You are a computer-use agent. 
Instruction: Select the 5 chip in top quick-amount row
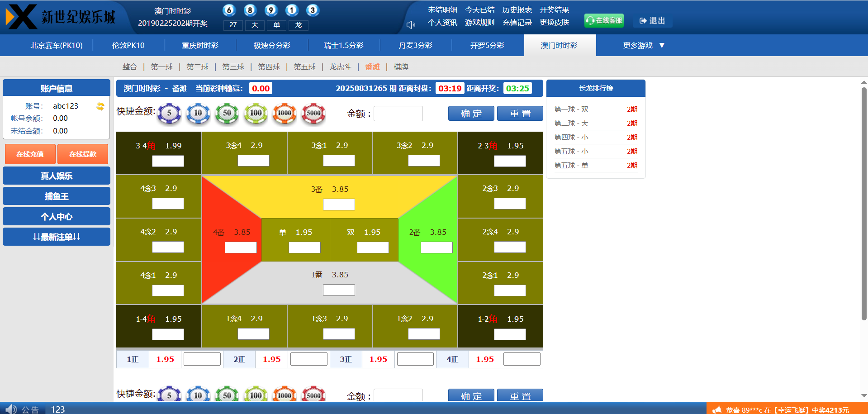pyautogui.click(x=169, y=113)
